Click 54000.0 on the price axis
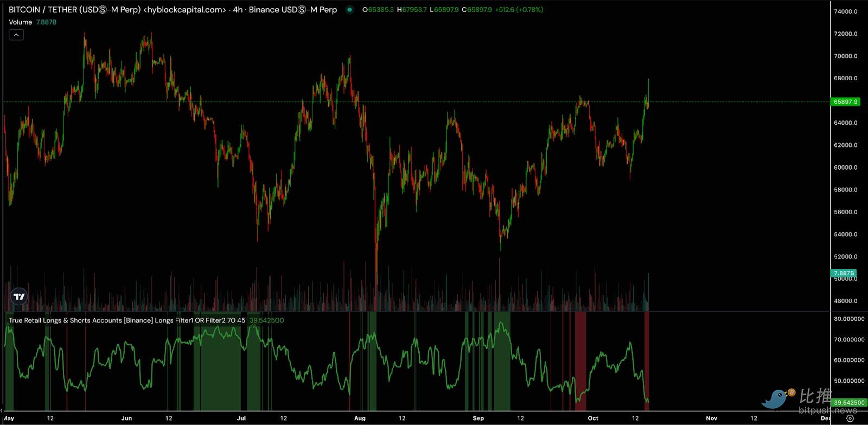 tap(845, 234)
